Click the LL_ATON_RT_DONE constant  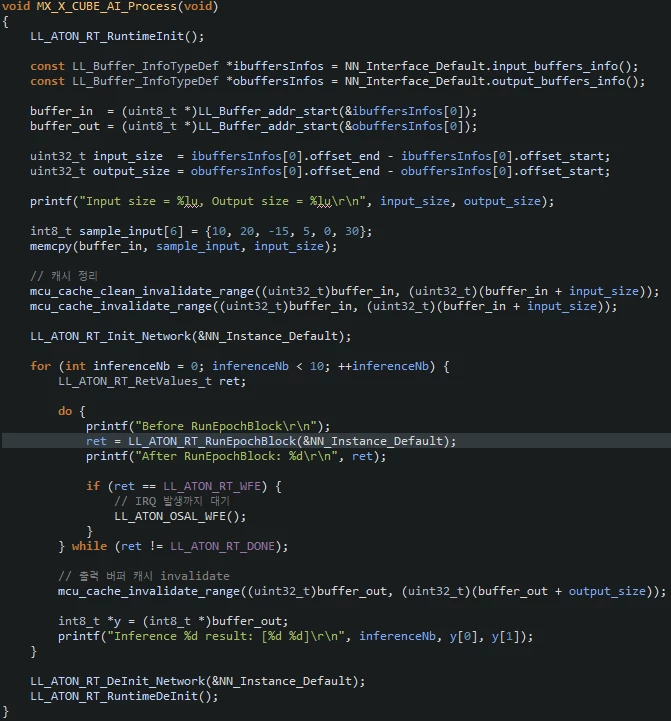(223, 546)
